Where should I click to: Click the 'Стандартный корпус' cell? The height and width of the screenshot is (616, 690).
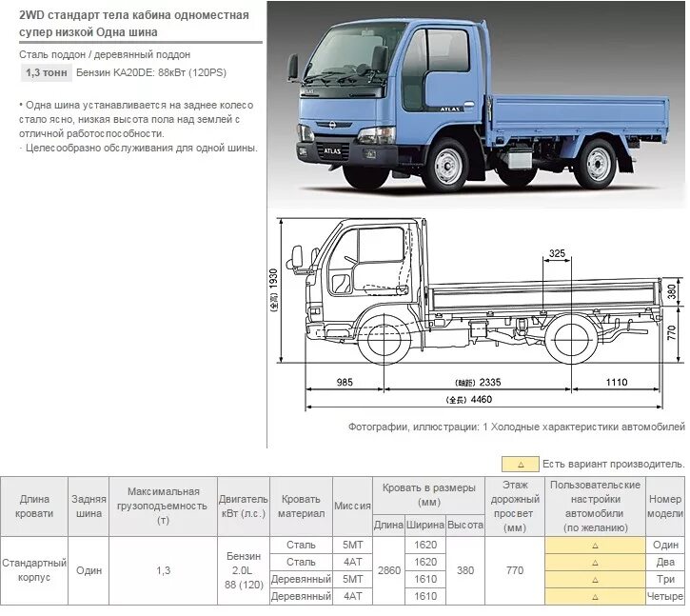click(34, 570)
